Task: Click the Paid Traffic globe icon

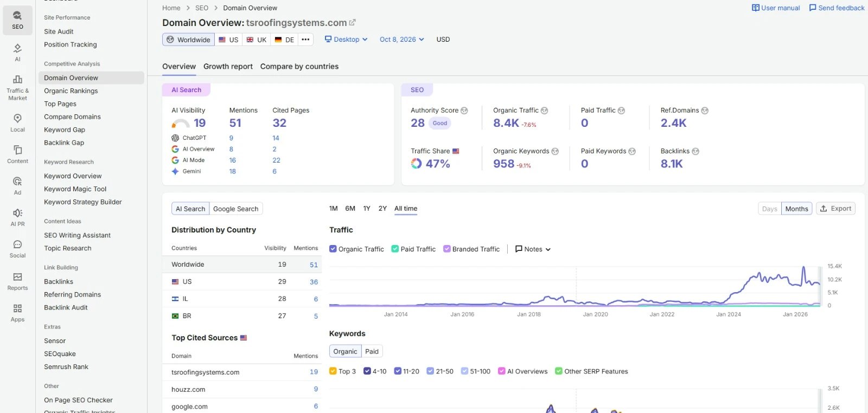Action: pos(621,111)
